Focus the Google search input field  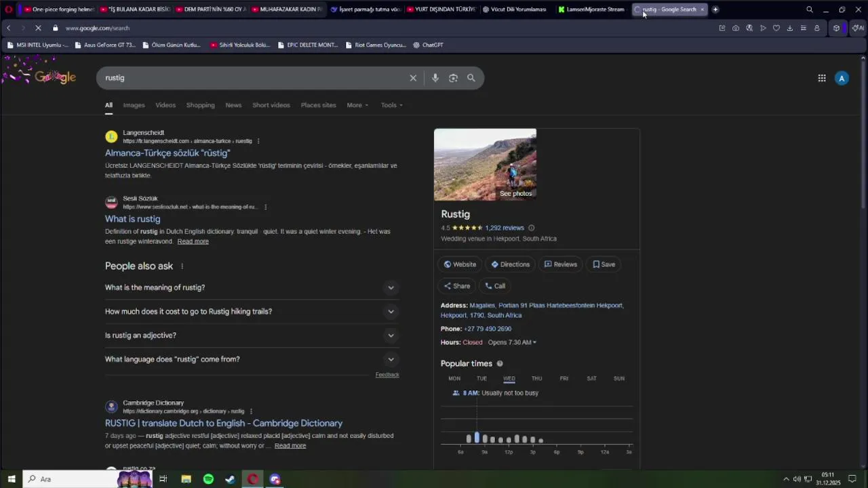tap(254, 78)
